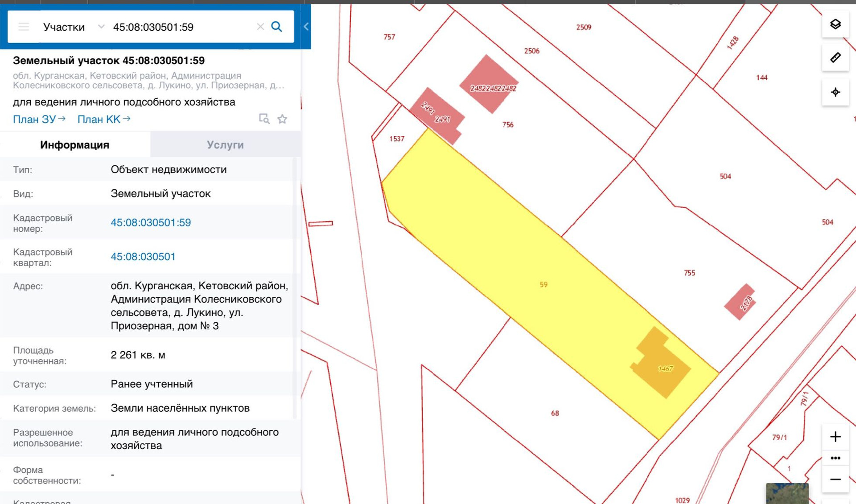The width and height of the screenshot is (856, 504).
Task: Click the magnifier search icon
Action: point(276,27)
